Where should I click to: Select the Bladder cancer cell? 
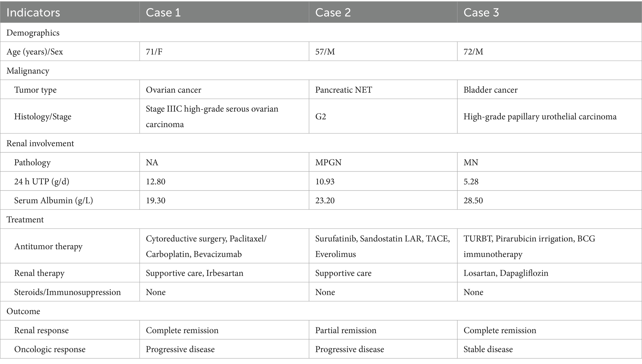[490, 90]
